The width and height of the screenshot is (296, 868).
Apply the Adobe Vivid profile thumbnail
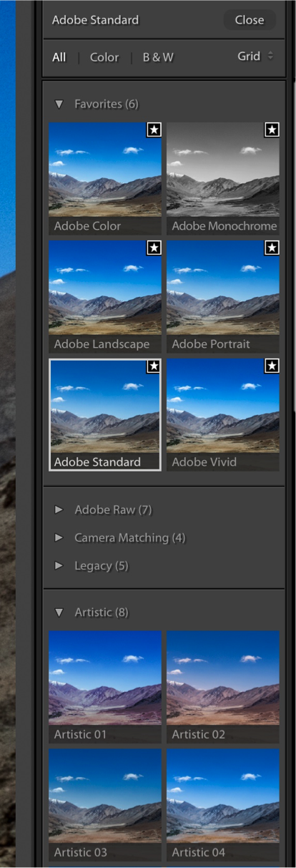tap(223, 414)
